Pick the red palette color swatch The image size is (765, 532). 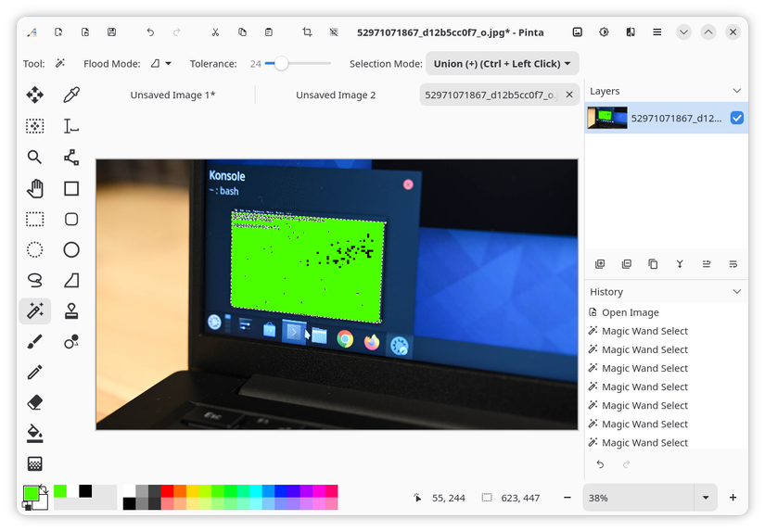pos(167,490)
